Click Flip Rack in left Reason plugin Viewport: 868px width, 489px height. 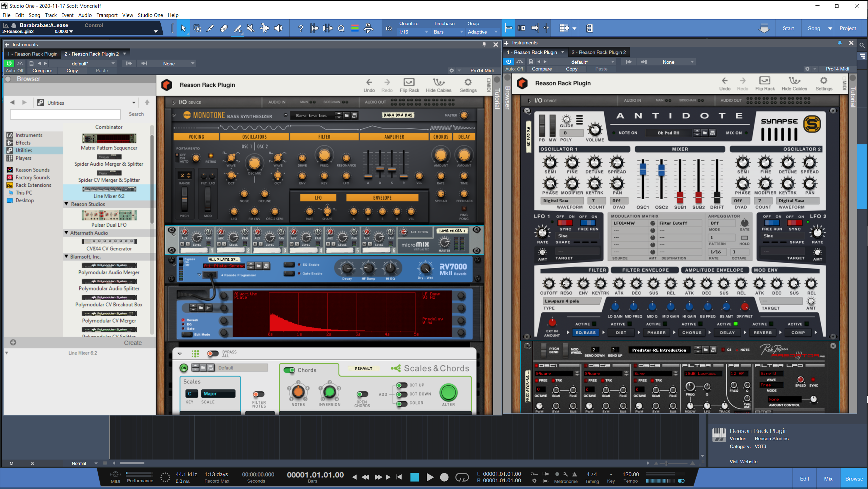409,85
